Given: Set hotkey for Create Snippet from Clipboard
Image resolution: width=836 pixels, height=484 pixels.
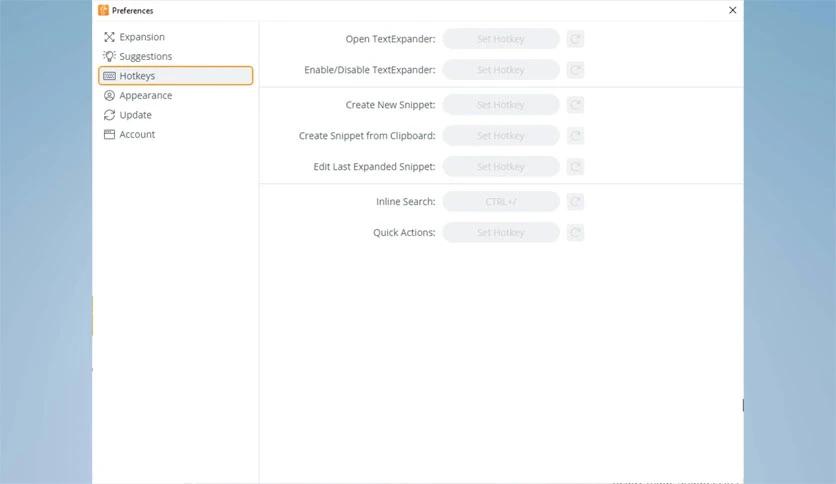Looking at the screenshot, I should click(x=500, y=136).
